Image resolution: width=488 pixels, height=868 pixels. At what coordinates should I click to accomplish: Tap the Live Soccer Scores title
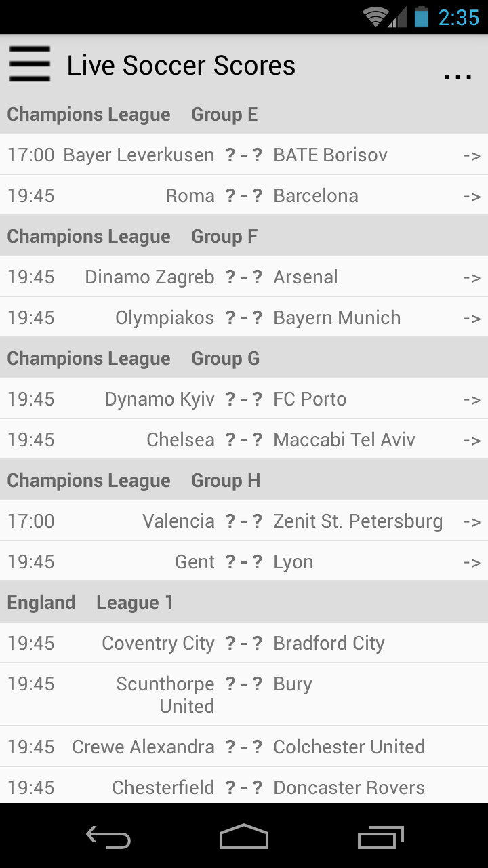(181, 66)
